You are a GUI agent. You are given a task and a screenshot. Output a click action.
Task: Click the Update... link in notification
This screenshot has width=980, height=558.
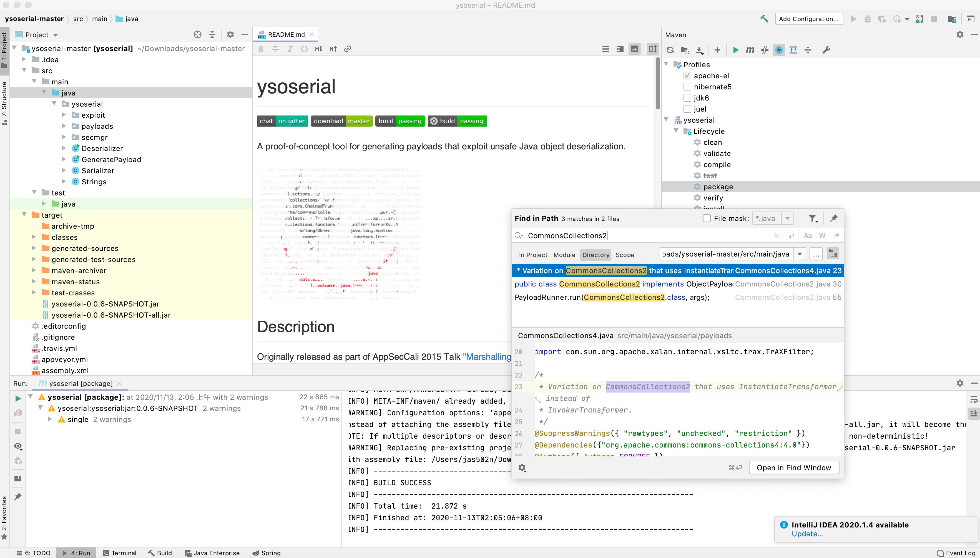pos(808,534)
